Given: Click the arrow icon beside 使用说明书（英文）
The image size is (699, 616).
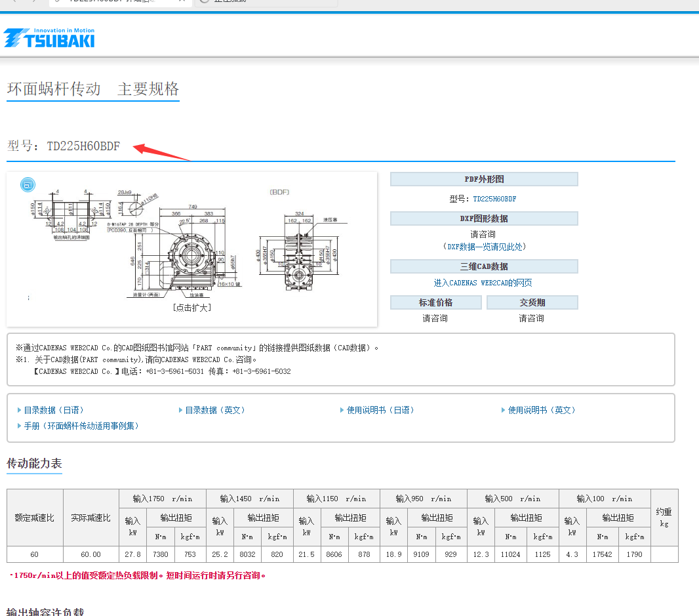Looking at the screenshot, I should [x=502, y=409].
